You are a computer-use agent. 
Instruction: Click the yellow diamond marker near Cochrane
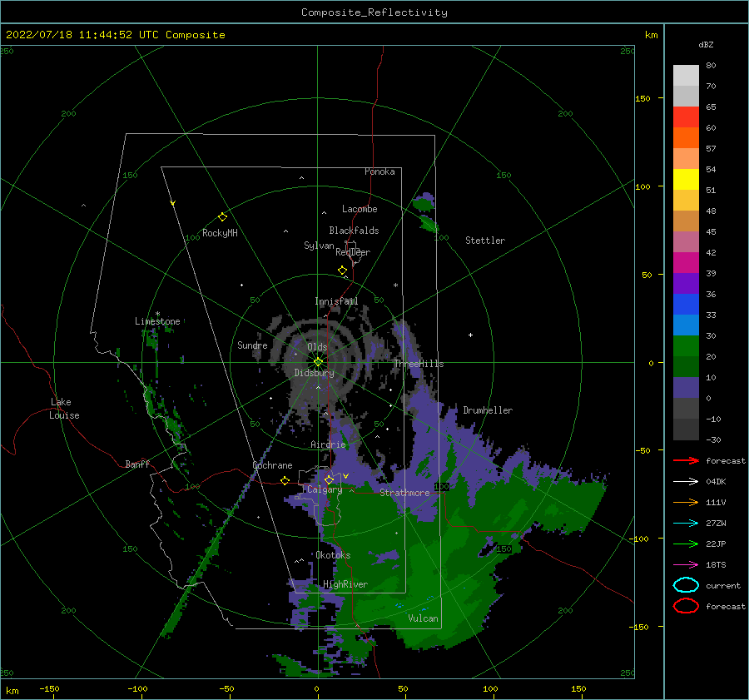[x=285, y=480]
